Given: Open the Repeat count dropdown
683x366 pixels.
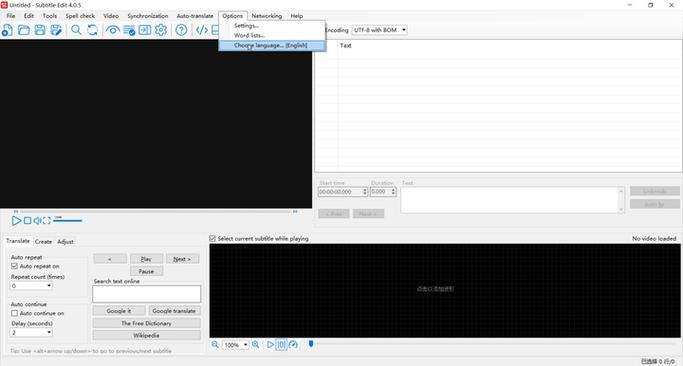Looking at the screenshot, I should pyautogui.click(x=31, y=286).
